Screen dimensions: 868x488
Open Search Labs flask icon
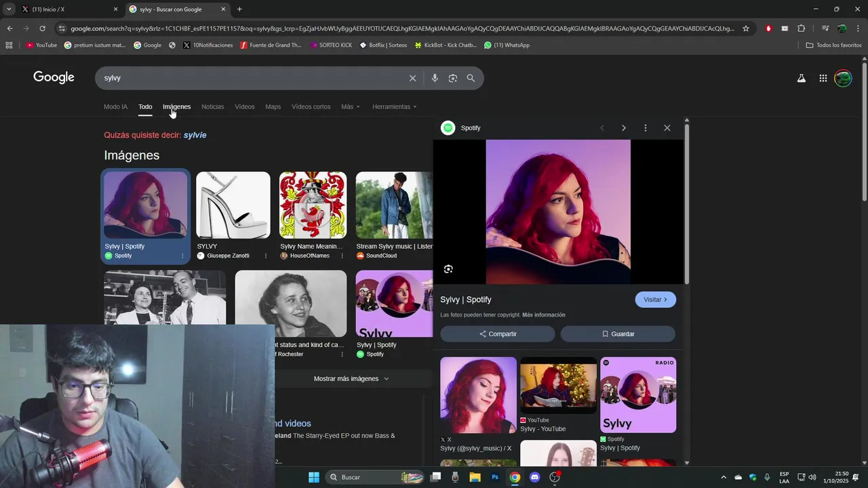[x=801, y=78]
